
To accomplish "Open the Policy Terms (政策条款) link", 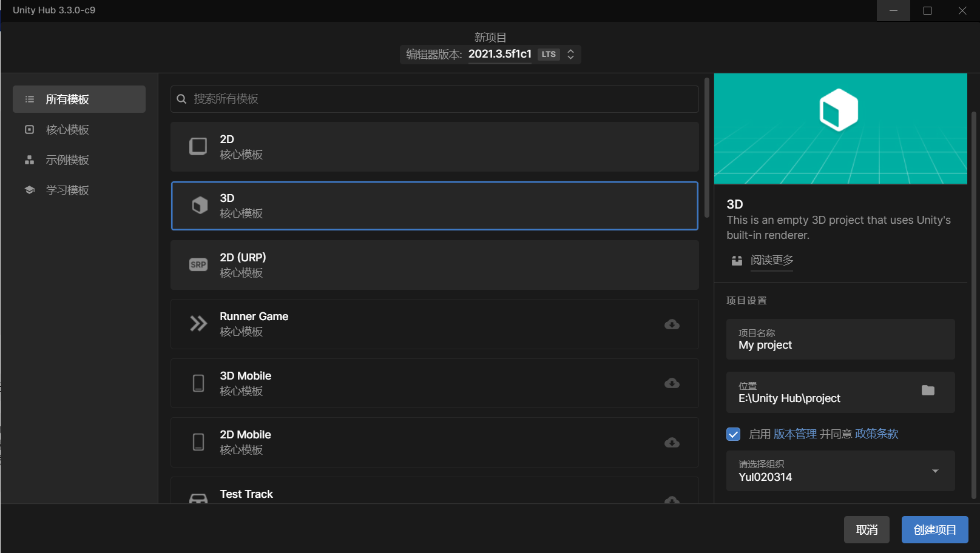I will pyautogui.click(x=877, y=434).
